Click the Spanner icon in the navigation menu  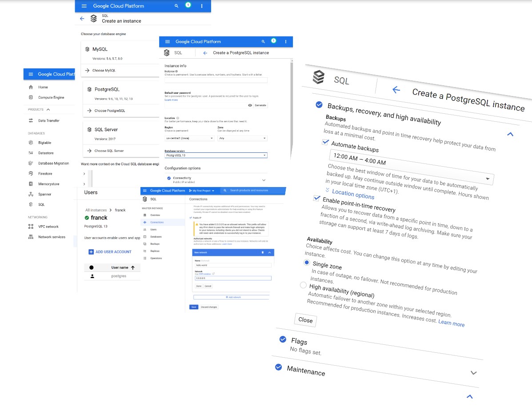tap(31, 194)
